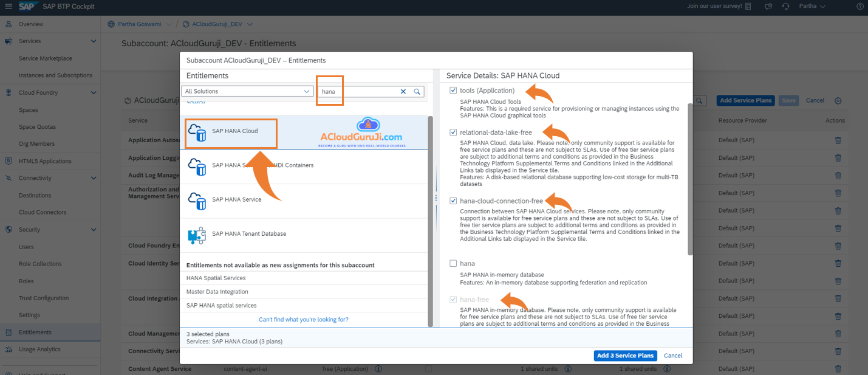This screenshot has width=868, height=375.
Task: Click the support headset icon in header
Action: (x=785, y=7)
